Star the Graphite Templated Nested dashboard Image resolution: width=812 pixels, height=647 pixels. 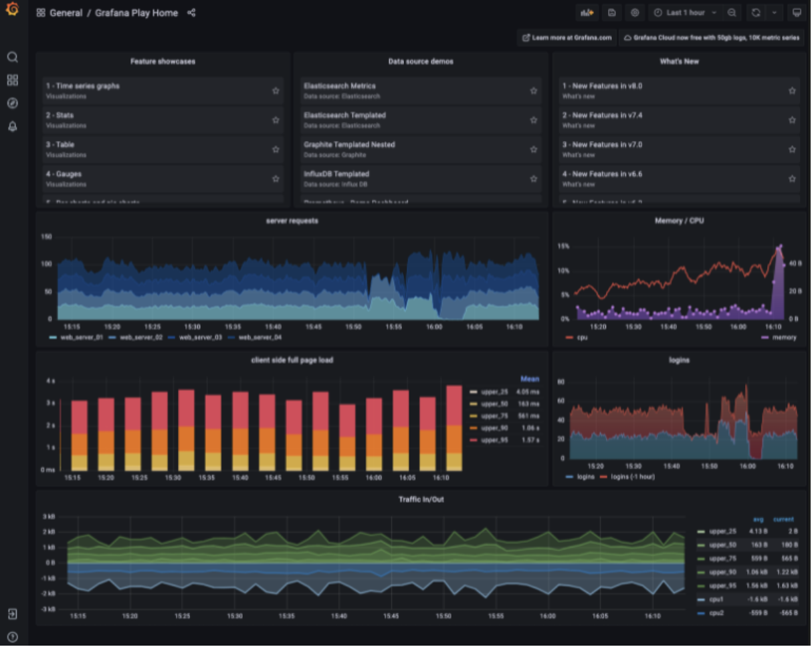coord(534,149)
